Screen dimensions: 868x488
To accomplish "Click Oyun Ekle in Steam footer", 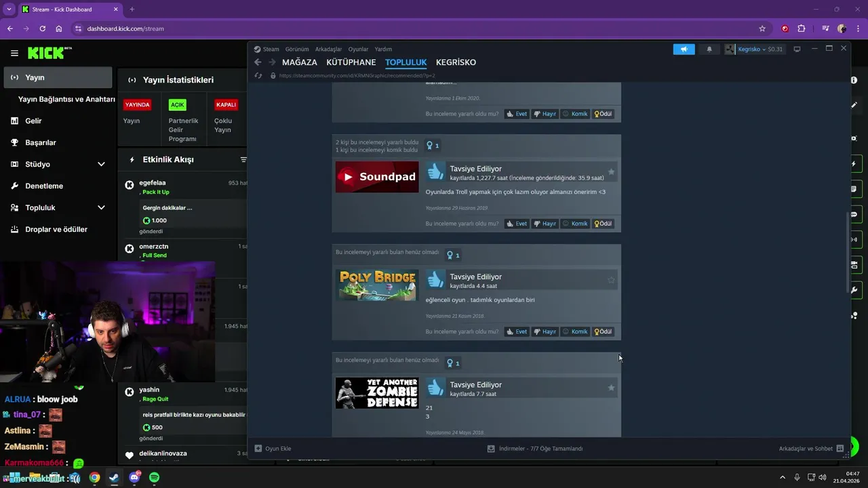I will click(273, 449).
